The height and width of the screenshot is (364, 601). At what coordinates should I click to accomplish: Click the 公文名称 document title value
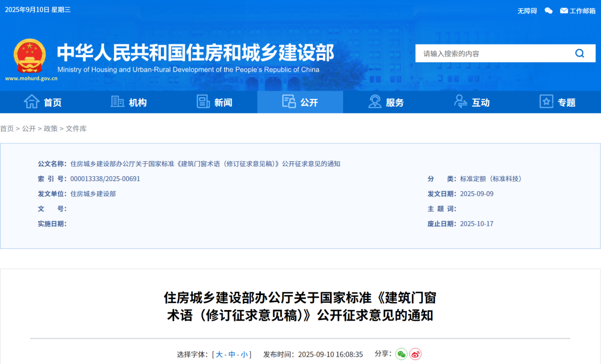point(205,164)
